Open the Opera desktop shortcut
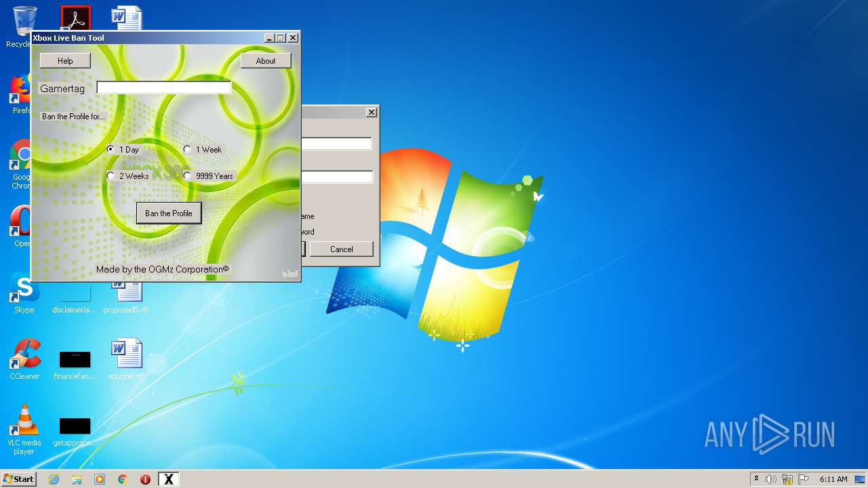This screenshot has height=488, width=868. pos(20,227)
